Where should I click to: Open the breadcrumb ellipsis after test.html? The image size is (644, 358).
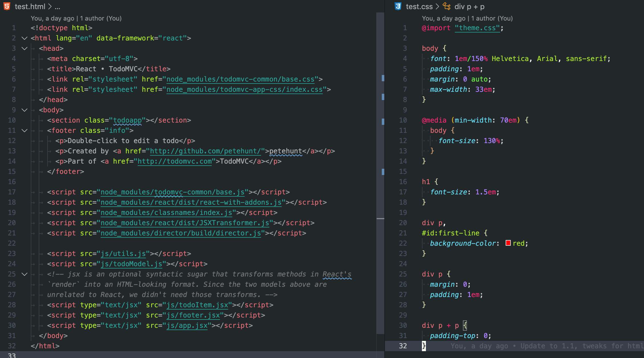58,6
